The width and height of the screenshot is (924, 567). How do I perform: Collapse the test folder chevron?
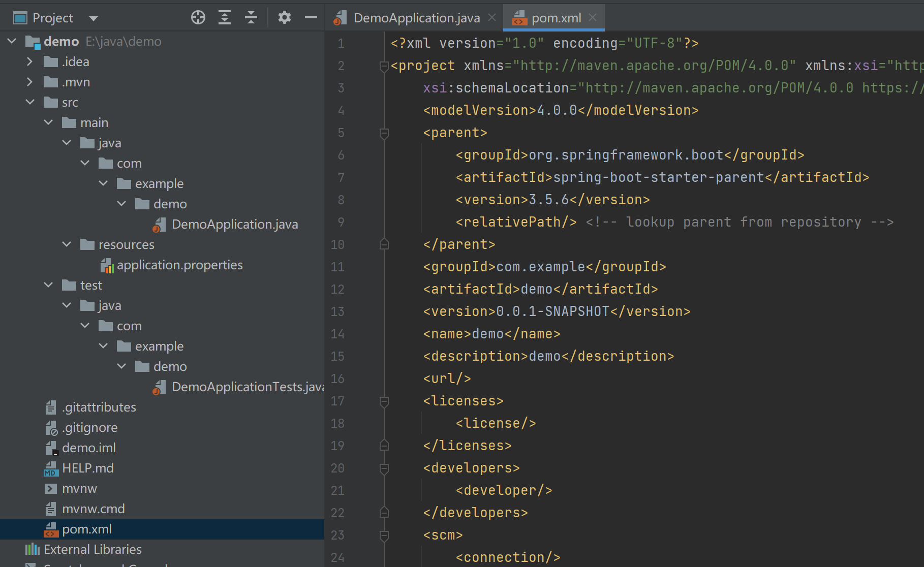pyautogui.click(x=48, y=285)
